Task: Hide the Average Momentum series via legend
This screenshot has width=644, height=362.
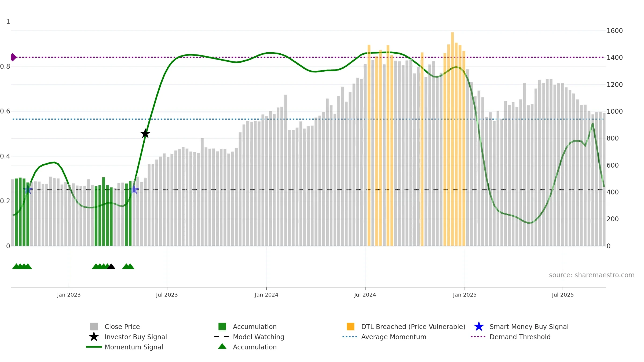Action: [x=394, y=337]
